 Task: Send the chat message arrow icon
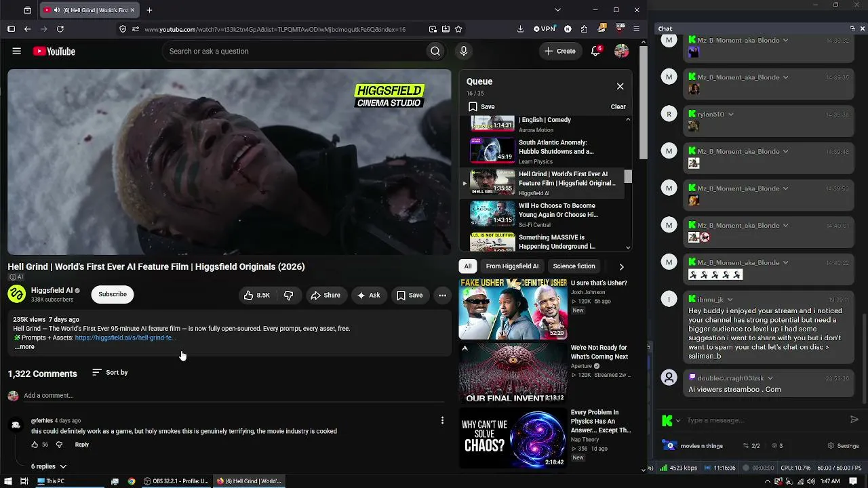(x=854, y=420)
